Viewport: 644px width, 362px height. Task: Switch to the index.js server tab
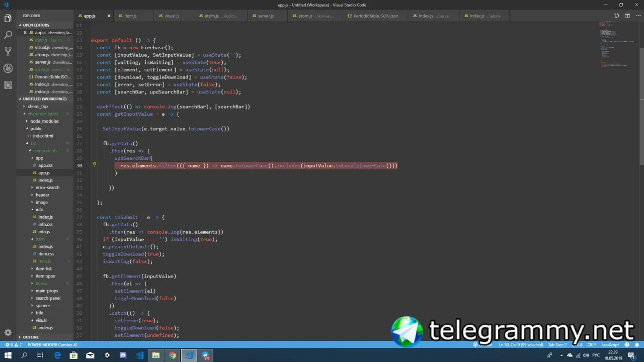coord(433,16)
